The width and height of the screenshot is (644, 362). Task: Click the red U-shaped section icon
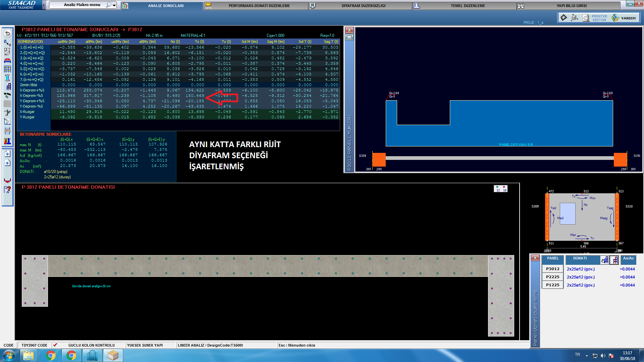coord(7,180)
